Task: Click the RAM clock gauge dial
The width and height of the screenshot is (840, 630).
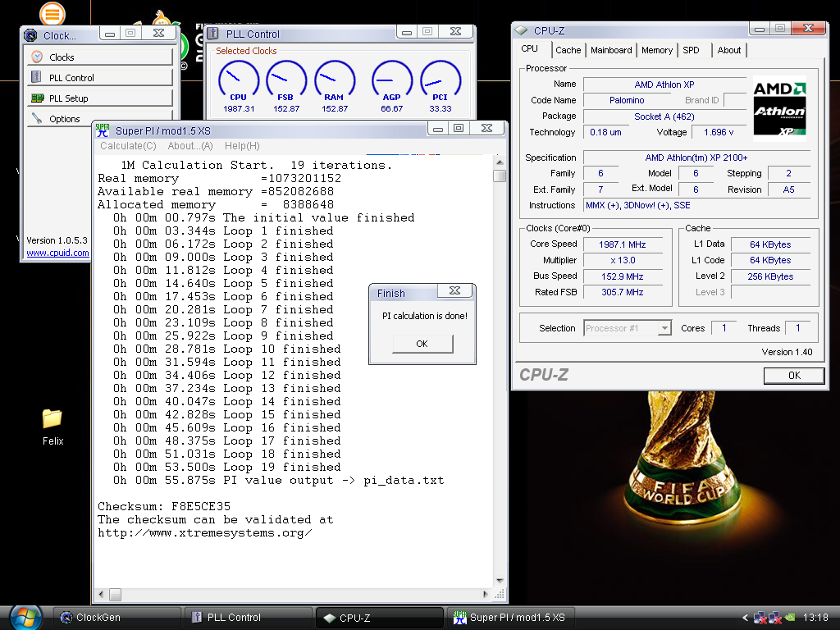Action: point(335,80)
